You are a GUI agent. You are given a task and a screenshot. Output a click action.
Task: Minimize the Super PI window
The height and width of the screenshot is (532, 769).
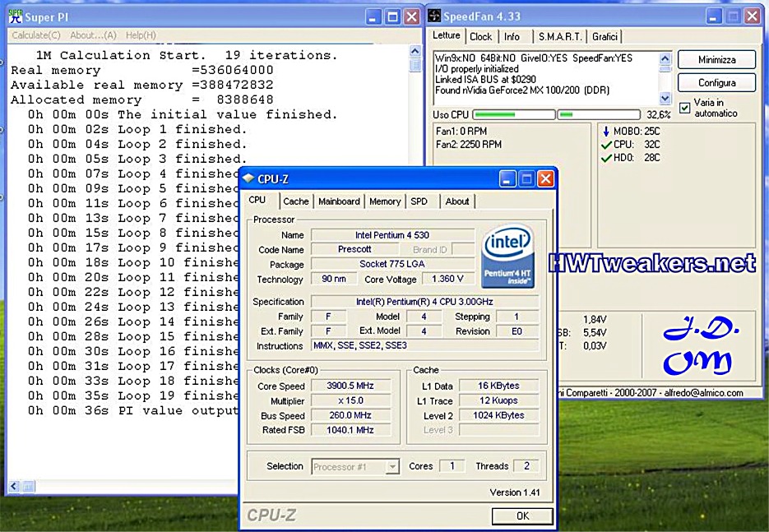[x=373, y=17]
